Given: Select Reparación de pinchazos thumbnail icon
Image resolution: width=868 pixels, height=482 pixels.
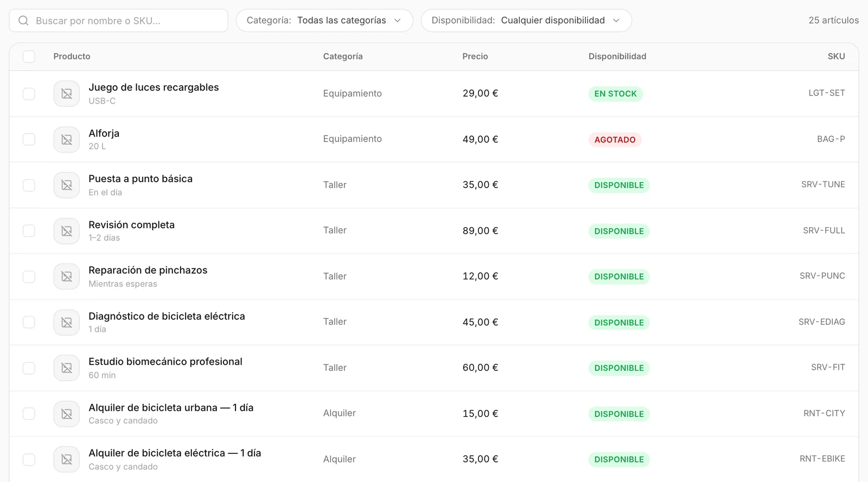Looking at the screenshot, I should [67, 277].
